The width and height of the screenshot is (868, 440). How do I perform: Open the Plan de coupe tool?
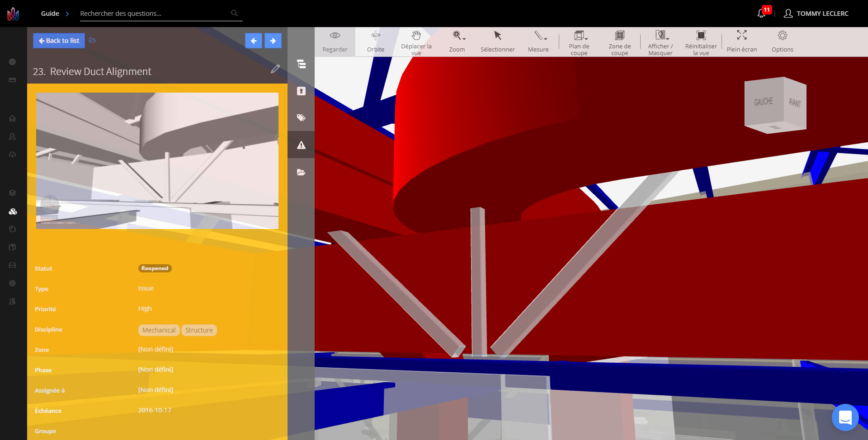click(x=579, y=42)
